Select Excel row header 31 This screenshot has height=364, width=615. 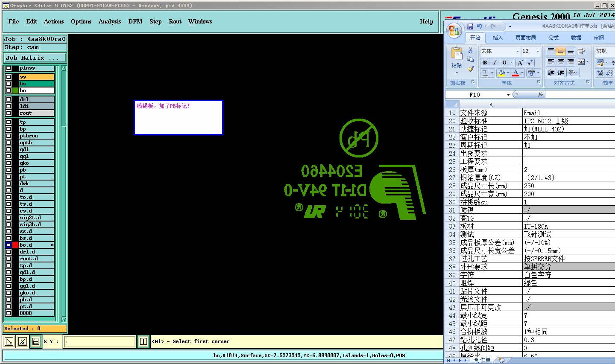(x=452, y=210)
